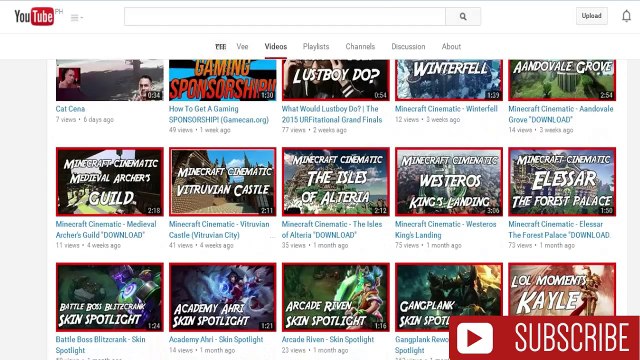Open Cat Cena title link

[x=70, y=109]
